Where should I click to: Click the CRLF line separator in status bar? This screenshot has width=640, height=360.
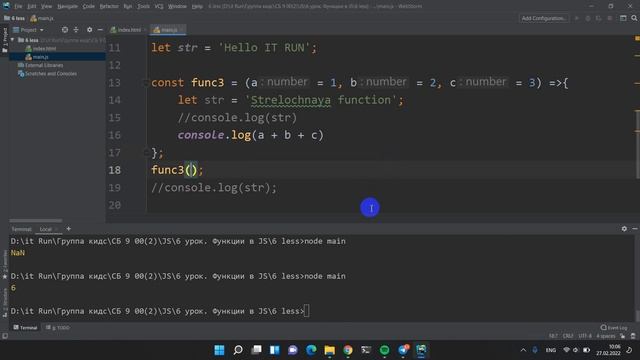568,336
